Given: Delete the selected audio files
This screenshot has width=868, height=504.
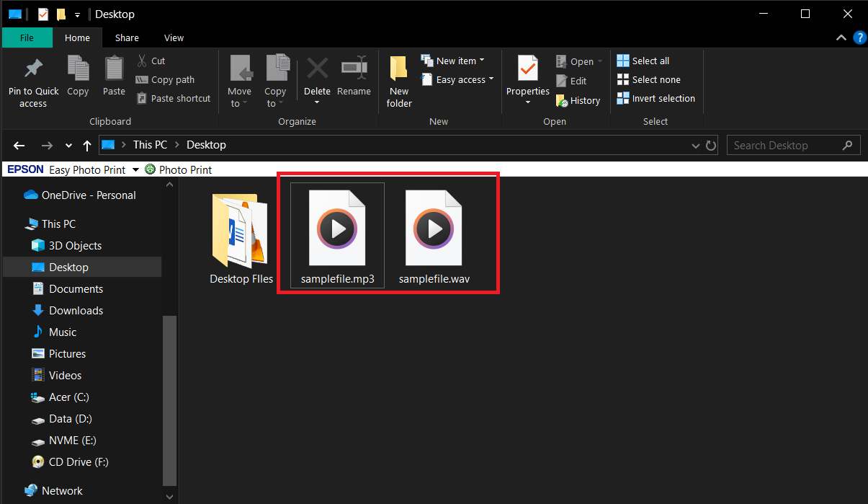Looking at the screenshot, I should [317, 76].
